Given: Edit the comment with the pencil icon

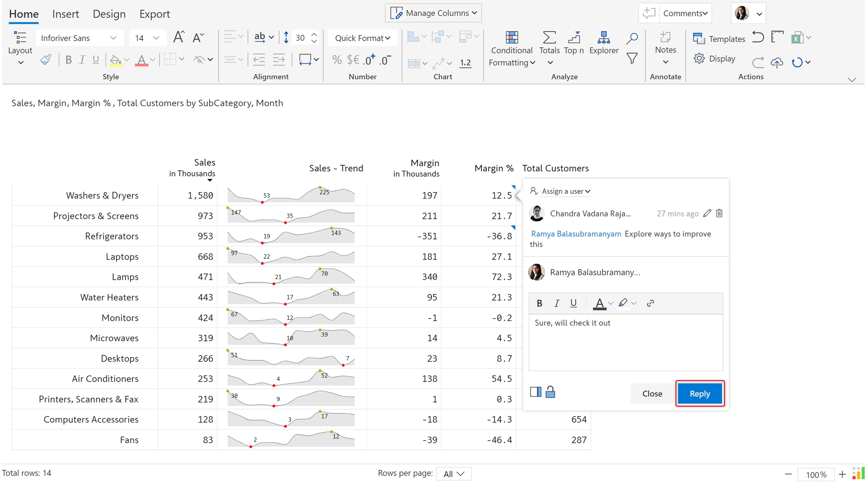Looking at the screenshot, I should pos(707,214).
